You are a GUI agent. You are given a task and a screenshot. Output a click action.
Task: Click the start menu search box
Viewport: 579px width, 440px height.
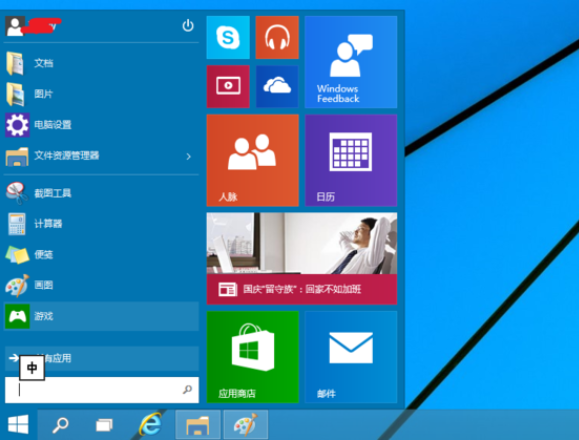coord(101,390)
